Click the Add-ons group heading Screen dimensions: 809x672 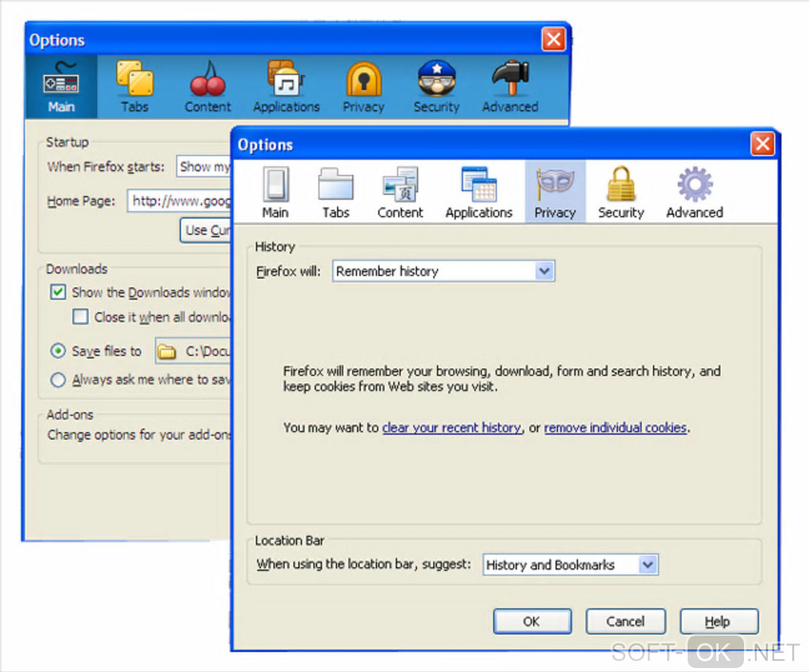tap(70, 414)
